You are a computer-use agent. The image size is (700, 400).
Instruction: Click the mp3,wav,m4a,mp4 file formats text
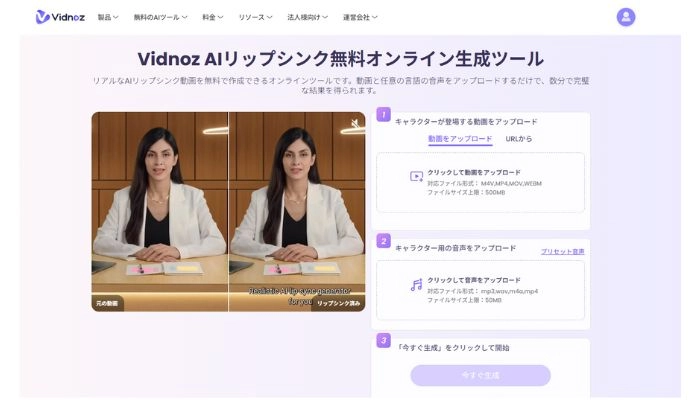point(509,291)
